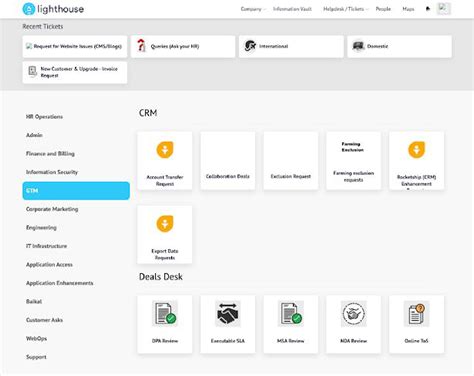Click the orange Account Transfer Request icon
The width and height of the screenshot is (474, 376).
tap(165, 150)
